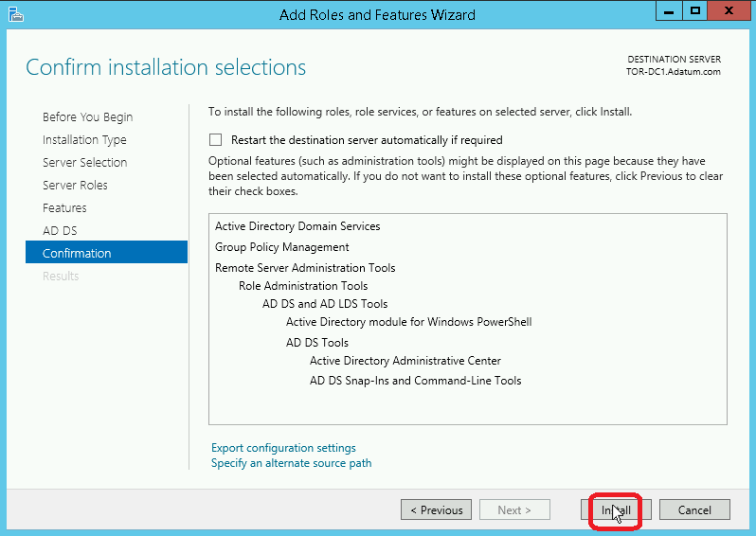Go to Before You Begin step
This screenshot has height=536, width=756.
pyautogui.click(x=88, y=117)
